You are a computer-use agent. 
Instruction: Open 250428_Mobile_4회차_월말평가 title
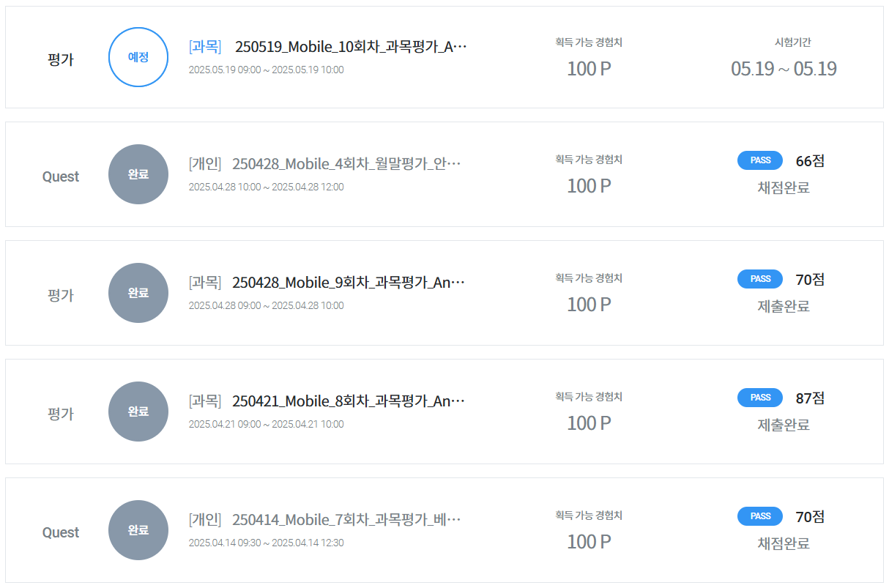coord(347,164)
